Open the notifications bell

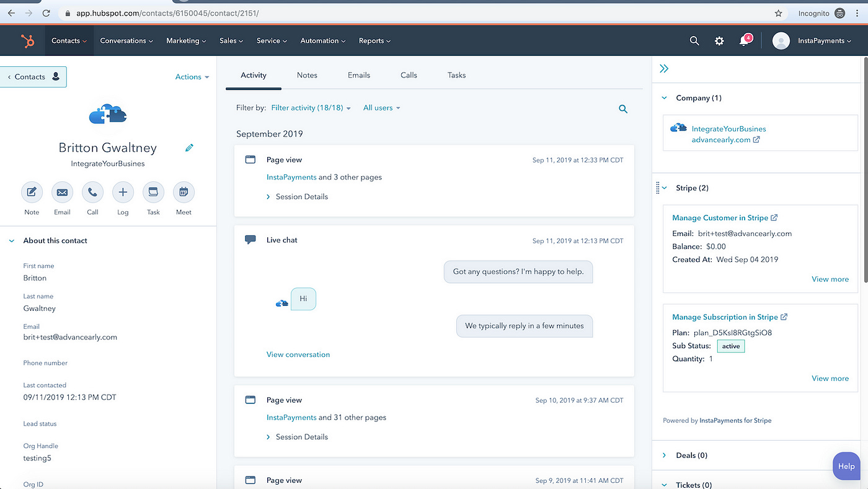pyautogui.click(x=745, y=41)
